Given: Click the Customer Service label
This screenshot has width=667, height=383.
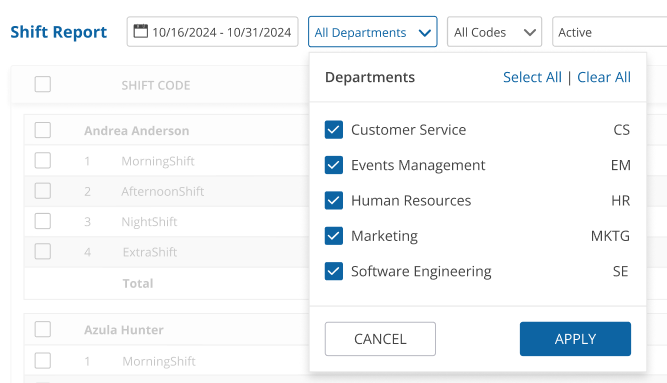Looking at the screenshot, I should tap(408, 130).
